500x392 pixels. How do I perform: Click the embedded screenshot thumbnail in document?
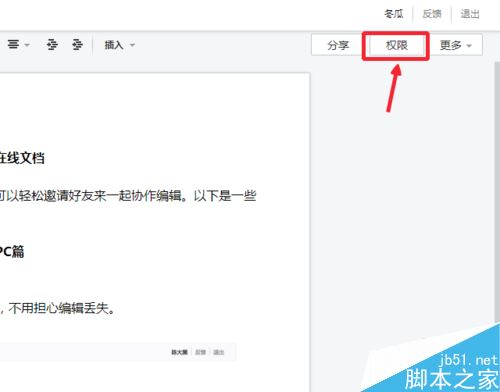coord(118,352)
